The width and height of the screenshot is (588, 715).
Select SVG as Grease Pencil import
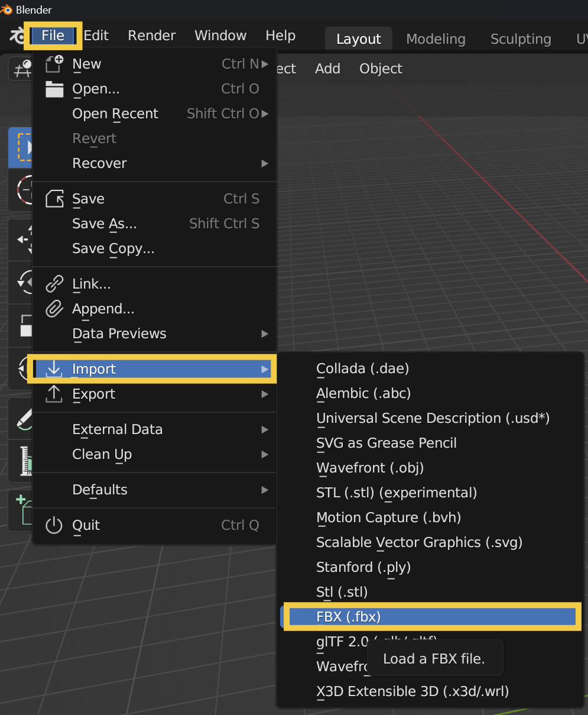tap(430, 443)
